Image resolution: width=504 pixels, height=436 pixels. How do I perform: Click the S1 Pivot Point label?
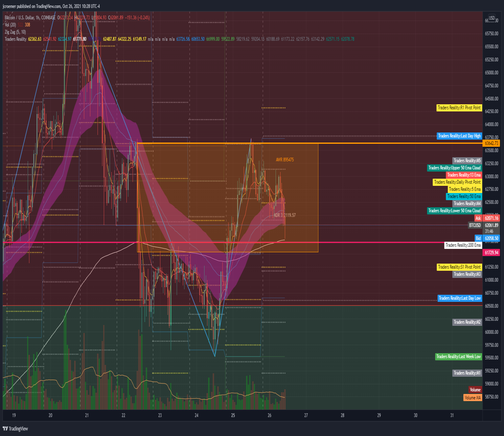coord(459,267)
